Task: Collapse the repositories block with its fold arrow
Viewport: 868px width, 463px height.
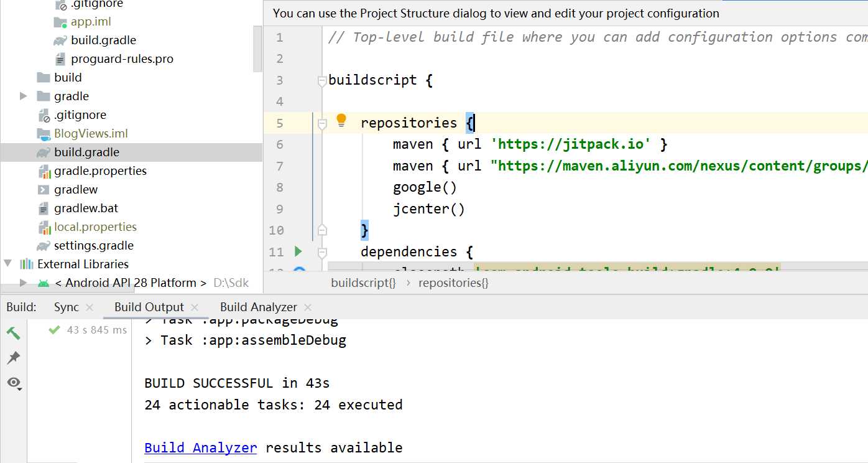Action: pos(322,122)
